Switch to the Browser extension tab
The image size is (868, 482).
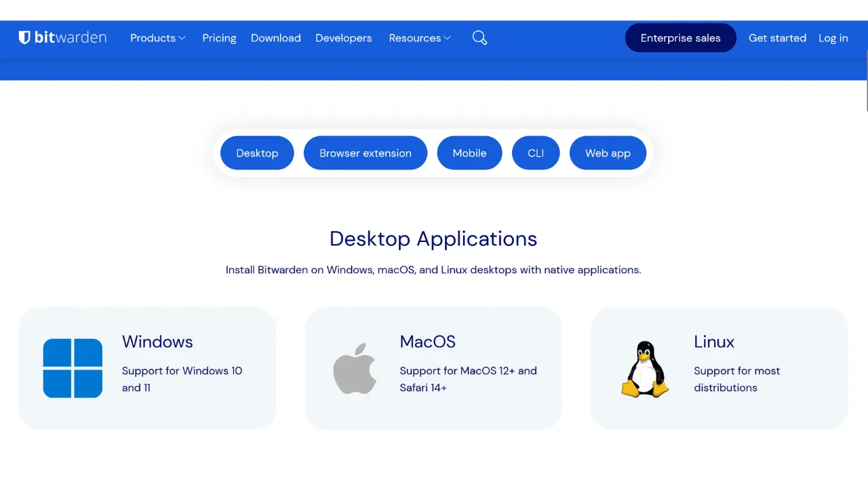pyautogui.click(x=366, y=153)
